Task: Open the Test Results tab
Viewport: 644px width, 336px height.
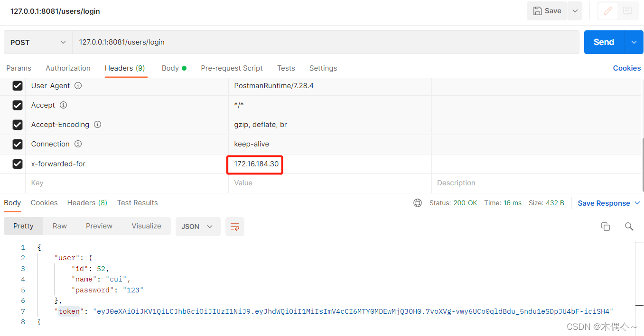Action: (138, 203)
